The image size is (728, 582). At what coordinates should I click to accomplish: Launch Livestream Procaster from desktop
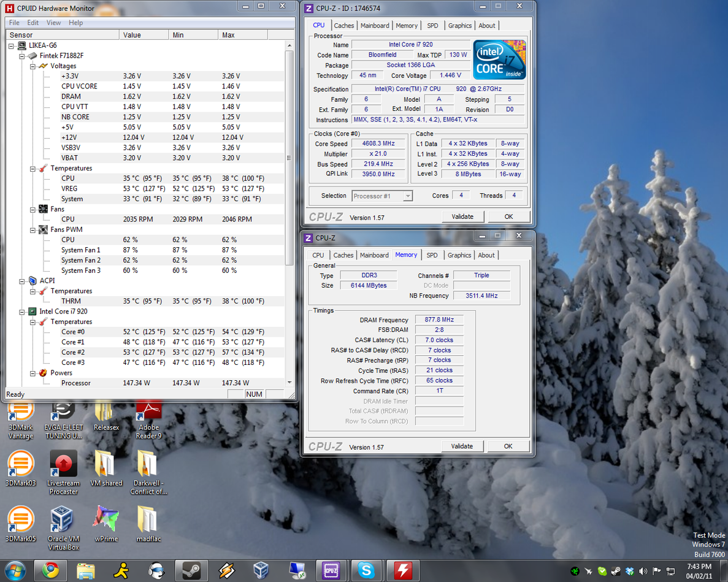pos(63,472)
